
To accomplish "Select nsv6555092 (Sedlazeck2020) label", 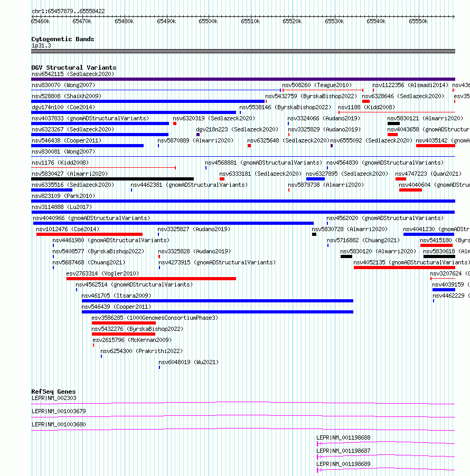I will click(x=371, y=140).
